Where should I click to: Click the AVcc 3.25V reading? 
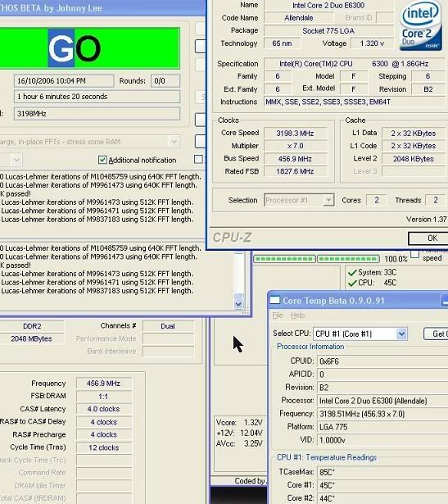click(x=239, y=443)
